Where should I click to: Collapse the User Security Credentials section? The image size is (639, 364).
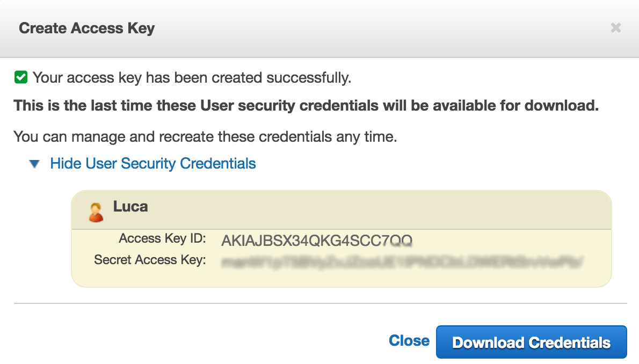click(x=153, y=163)
